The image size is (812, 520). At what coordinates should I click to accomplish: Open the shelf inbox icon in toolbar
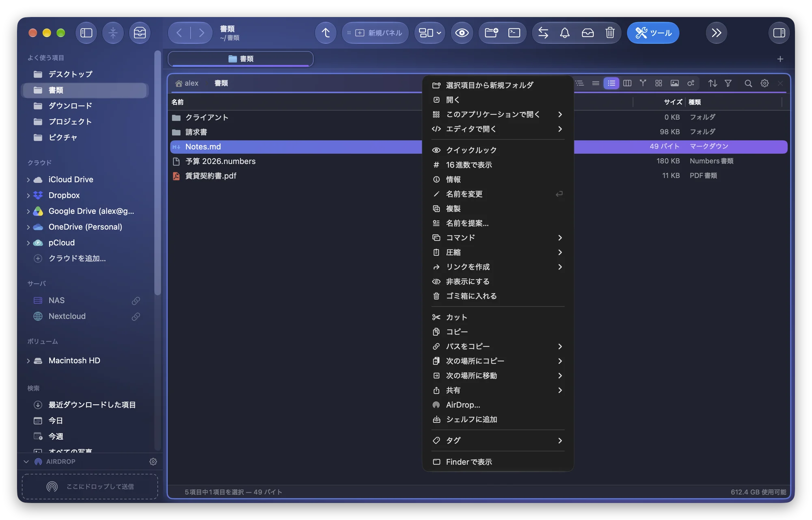(x=140, y=32)
